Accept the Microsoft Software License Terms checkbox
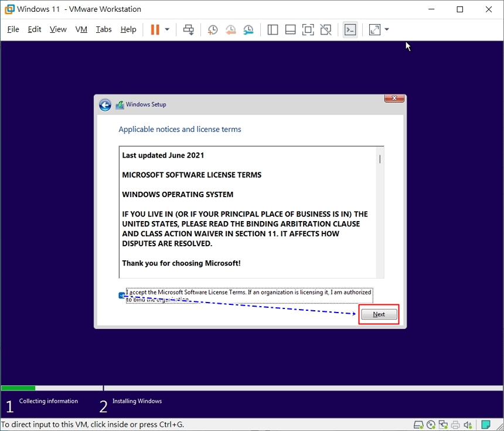This screenshot has width=504, height=431. point(122,295)
